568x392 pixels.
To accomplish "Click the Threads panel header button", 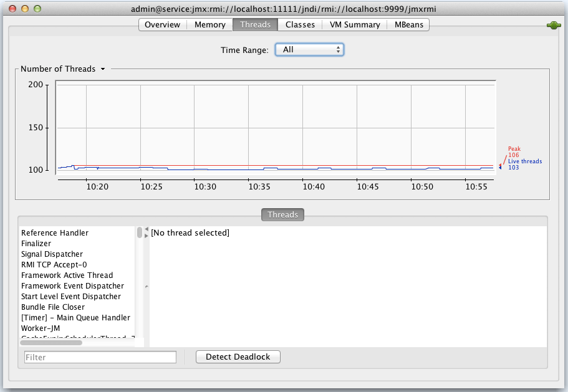I will (x=282, y=214).
